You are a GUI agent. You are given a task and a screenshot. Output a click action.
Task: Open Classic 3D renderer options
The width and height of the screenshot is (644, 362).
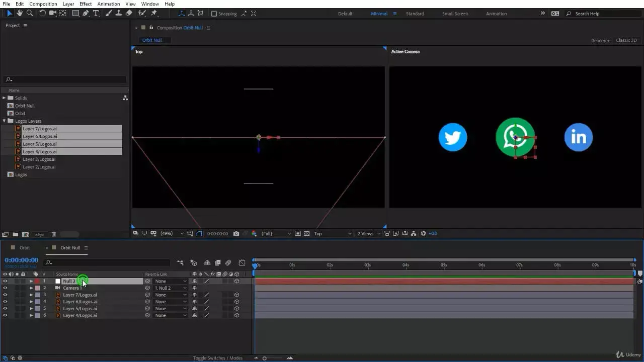(x=626, y=40)
